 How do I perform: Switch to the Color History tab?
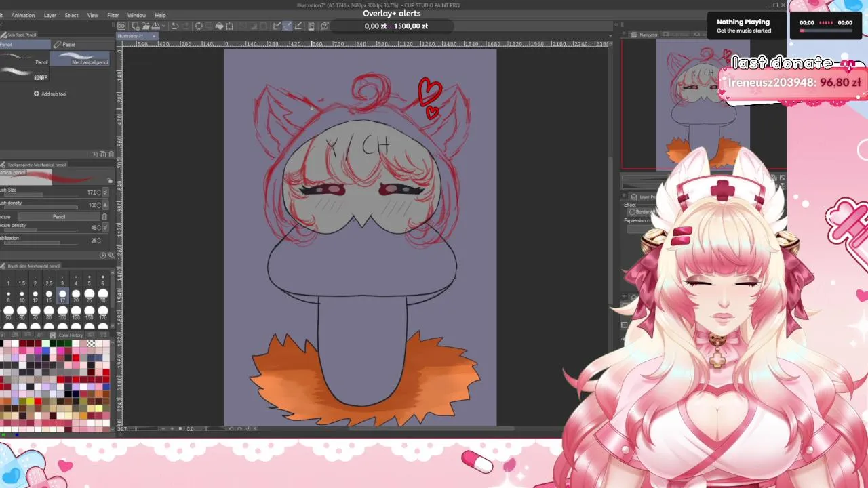(67, 335)
